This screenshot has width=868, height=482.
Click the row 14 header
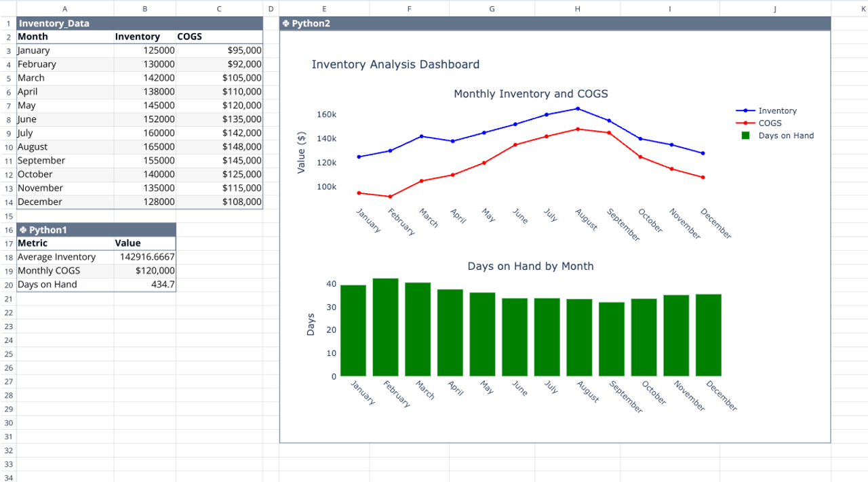coord(7,201)
